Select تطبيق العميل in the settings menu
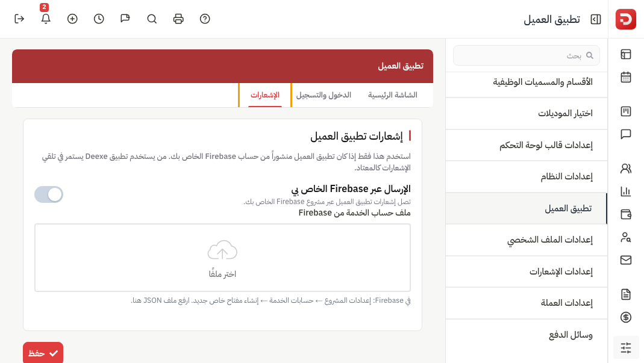The width and height of the screenshot is (644, 363). click(527, 208)
